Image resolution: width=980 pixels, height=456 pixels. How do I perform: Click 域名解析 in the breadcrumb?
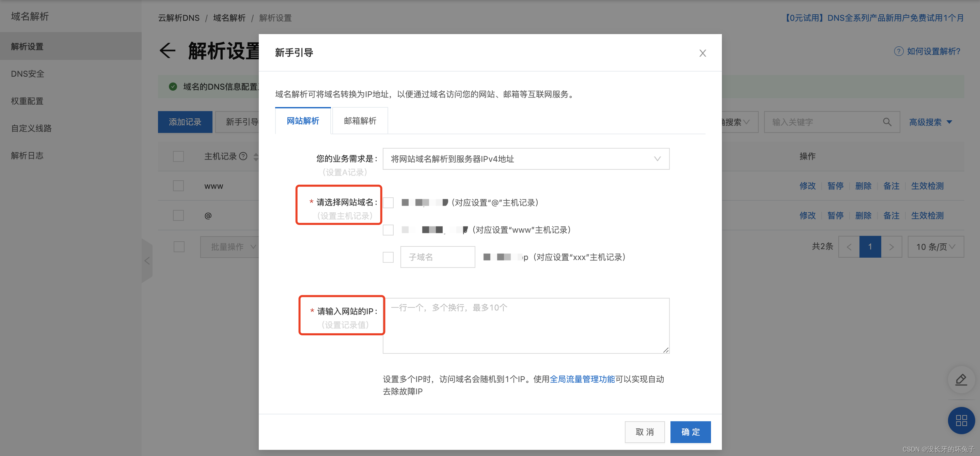point(229,18)
